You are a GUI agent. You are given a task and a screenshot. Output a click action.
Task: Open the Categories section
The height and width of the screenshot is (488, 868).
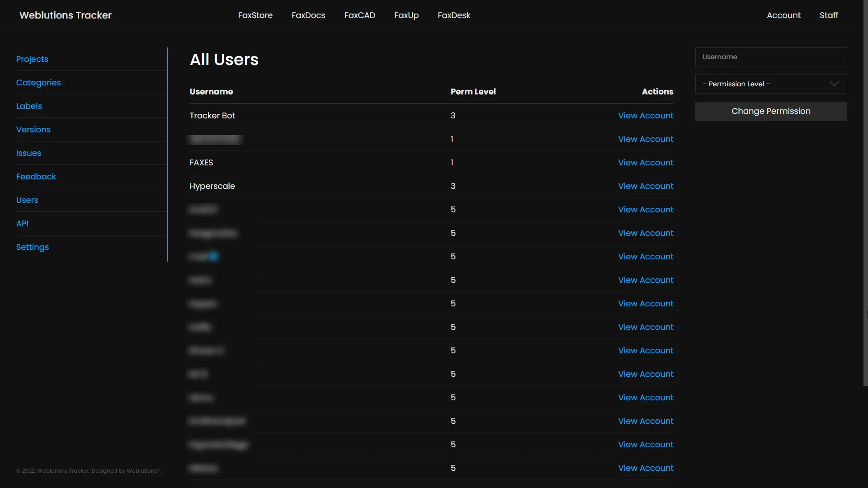point(38,83)
